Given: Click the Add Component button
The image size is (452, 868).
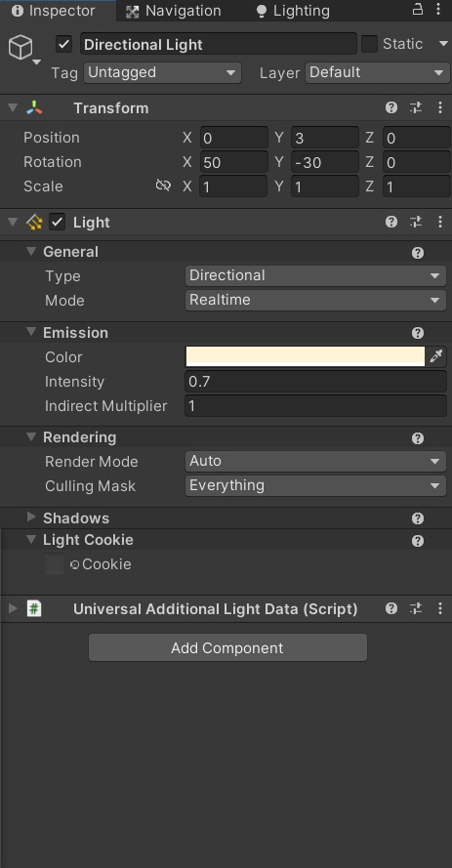Looking at the screenshot, I should click(227, 647).
